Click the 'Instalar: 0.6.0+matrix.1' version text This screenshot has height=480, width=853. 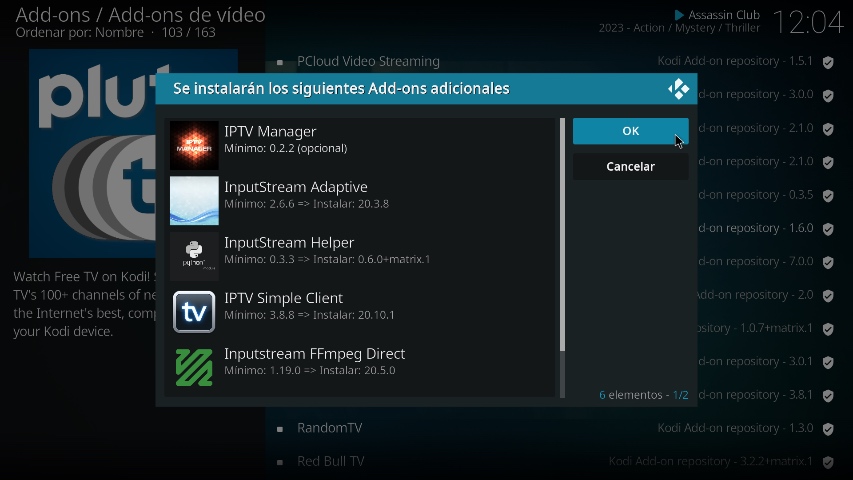tap(372, 260)
